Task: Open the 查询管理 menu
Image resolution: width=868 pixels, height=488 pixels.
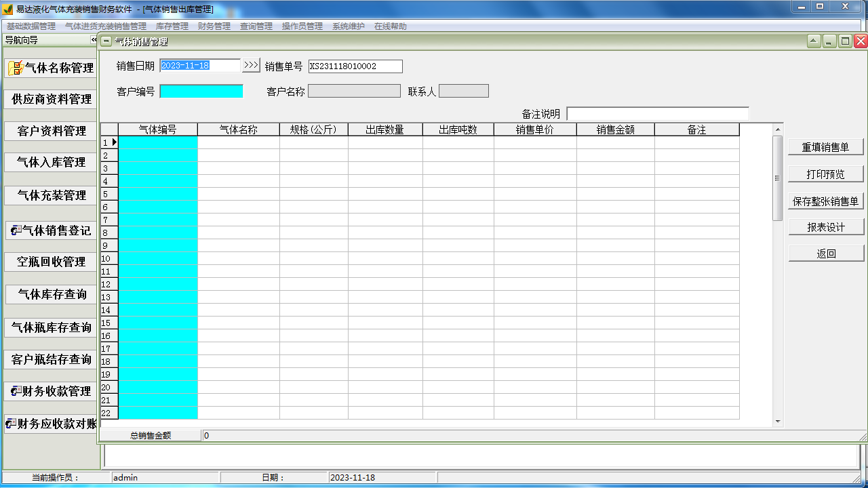Action: 256,26
